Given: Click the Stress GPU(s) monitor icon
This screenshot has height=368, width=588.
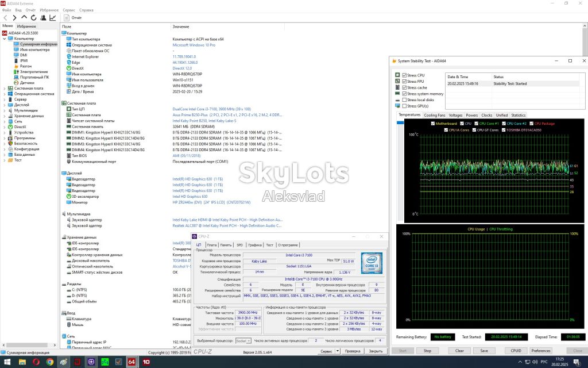Looking at the screenshot, I should click(397, 106).
